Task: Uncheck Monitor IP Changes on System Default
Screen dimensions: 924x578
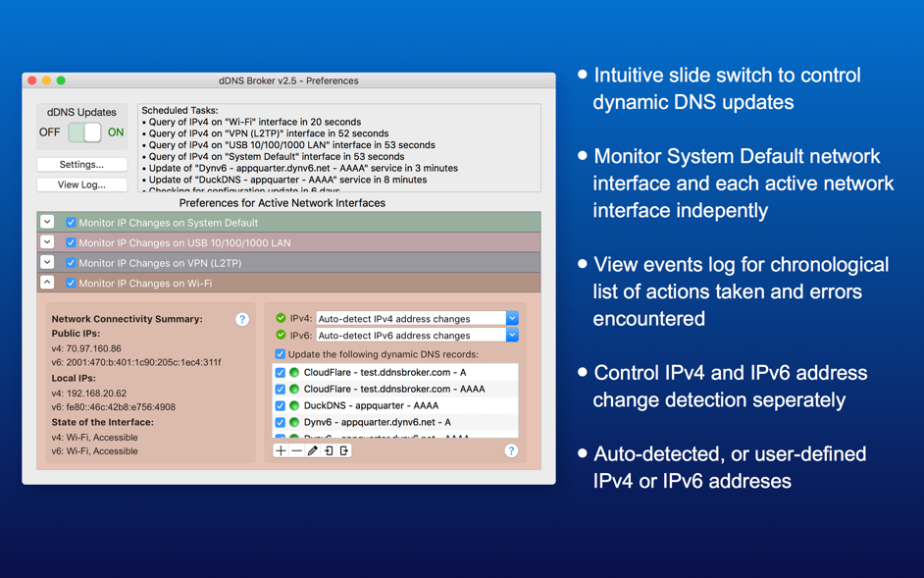Action: tap(71, 223)
